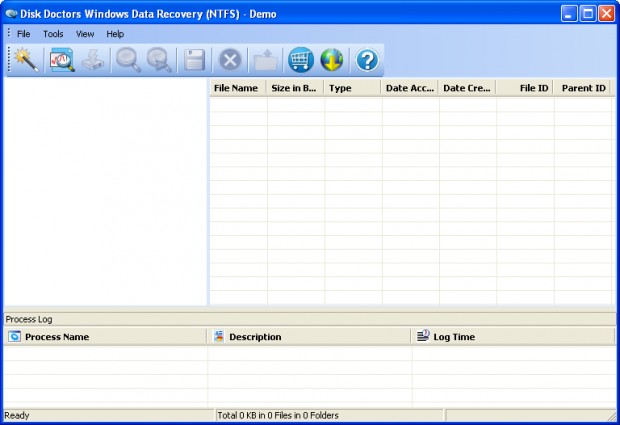620x425 pixels.
Task: Sort by Date Cre... column header
Action: 467,88
